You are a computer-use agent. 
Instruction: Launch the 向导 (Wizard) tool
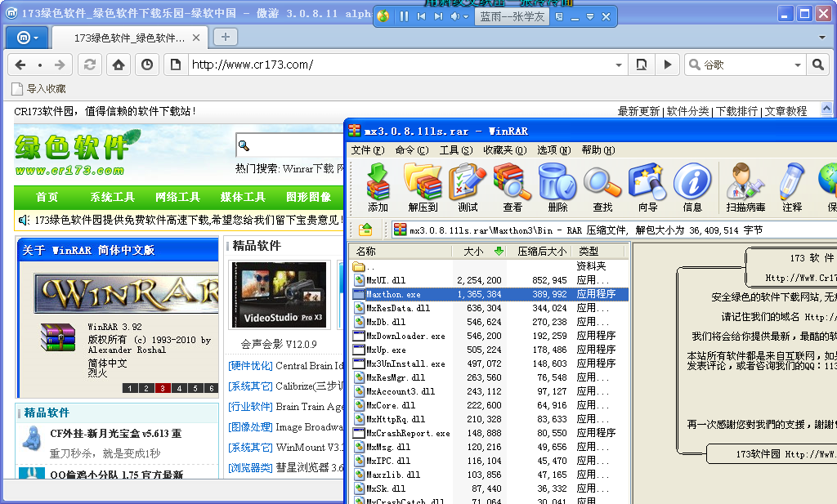point(647,186)
